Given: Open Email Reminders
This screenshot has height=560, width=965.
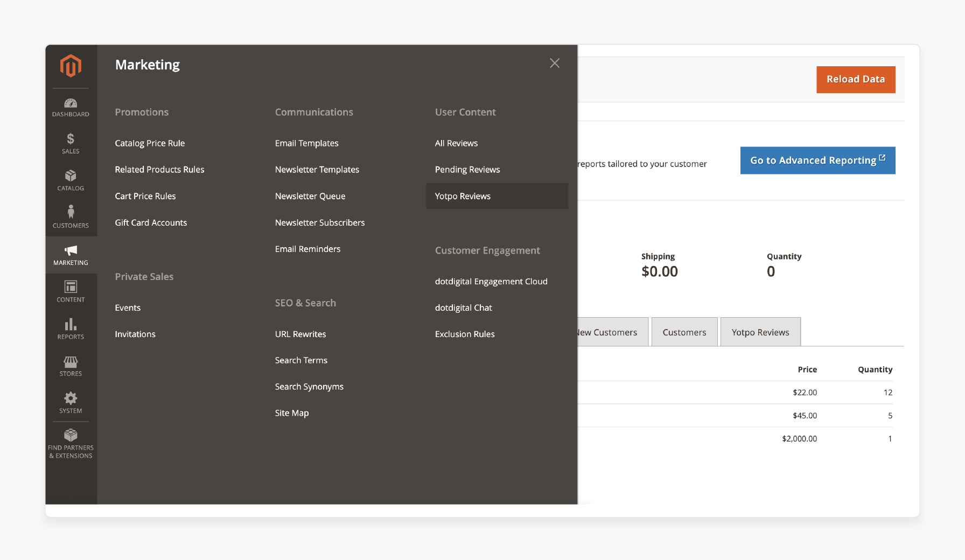Looking at the screenshot, I should [307, 249].
